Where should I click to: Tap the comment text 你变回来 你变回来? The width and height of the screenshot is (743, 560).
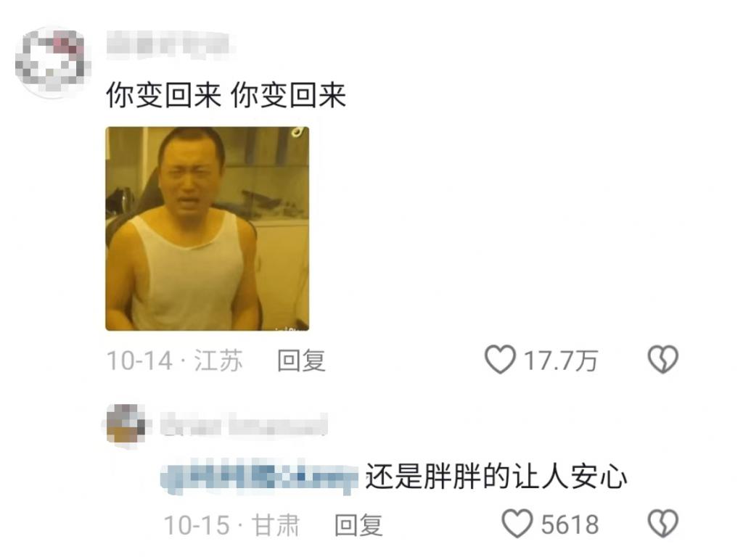coord(226,95)
